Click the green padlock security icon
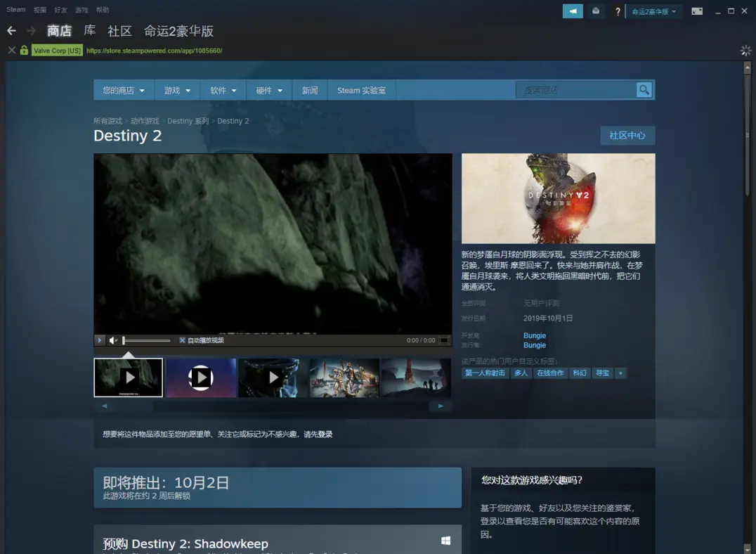 [24, 50]
